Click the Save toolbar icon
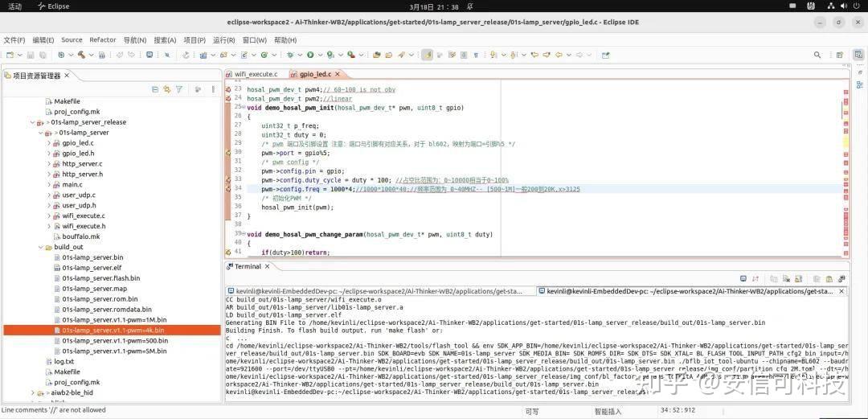The height and width of the screenshot is (419, 868). tap(31, 55)
